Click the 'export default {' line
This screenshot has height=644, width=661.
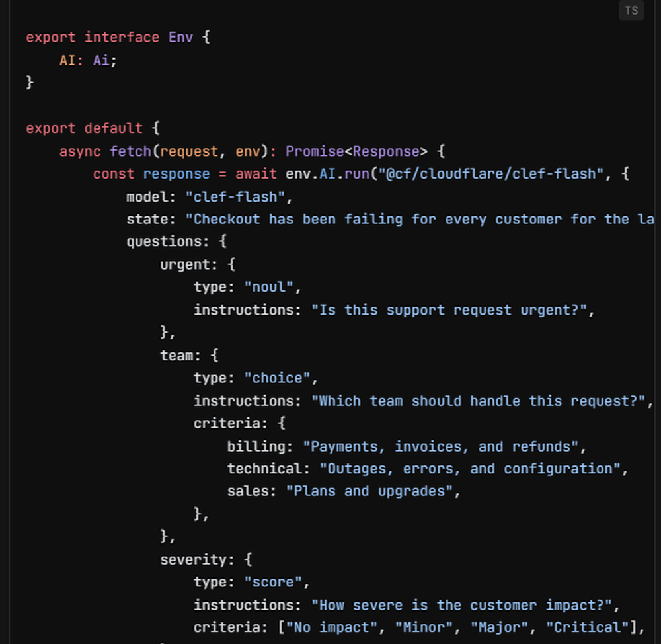[x=93, y=128]
